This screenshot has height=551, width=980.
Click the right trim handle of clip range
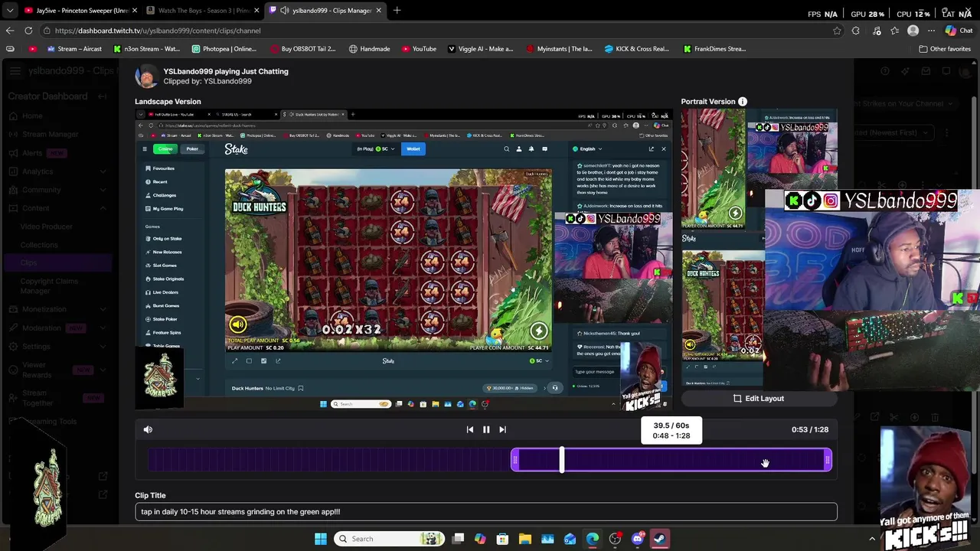(827, 460)
